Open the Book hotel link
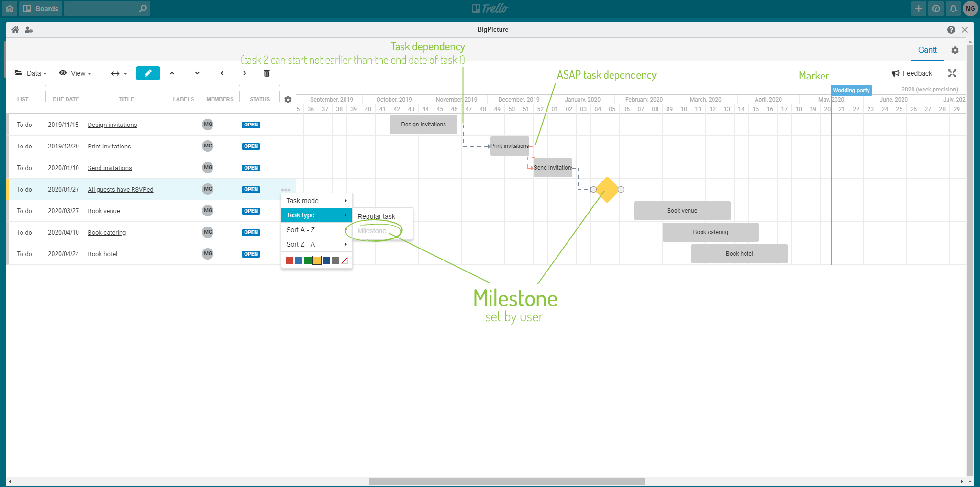The width and height of the screenshot is (980, 487). (102, 254)
